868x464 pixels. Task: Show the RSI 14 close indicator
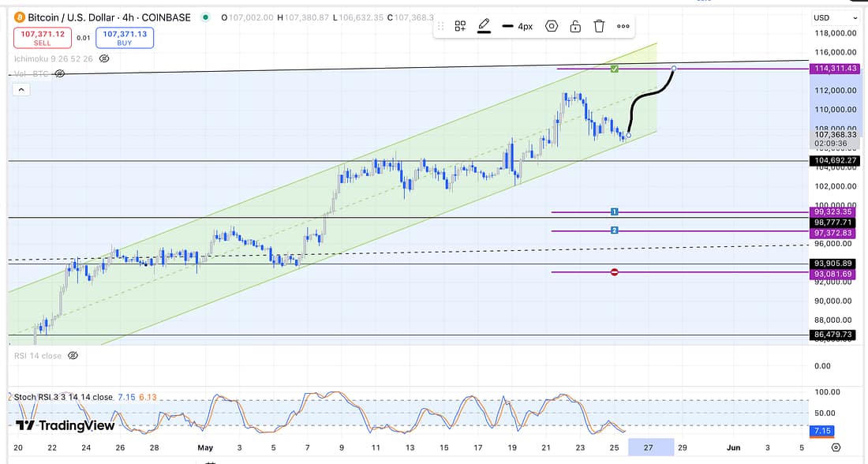[x=73, y=356]
